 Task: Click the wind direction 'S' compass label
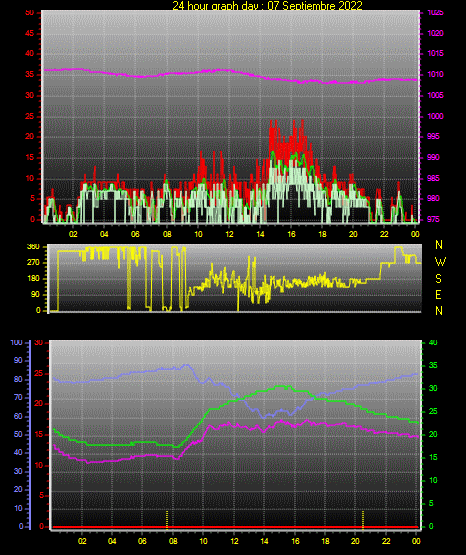438,279
